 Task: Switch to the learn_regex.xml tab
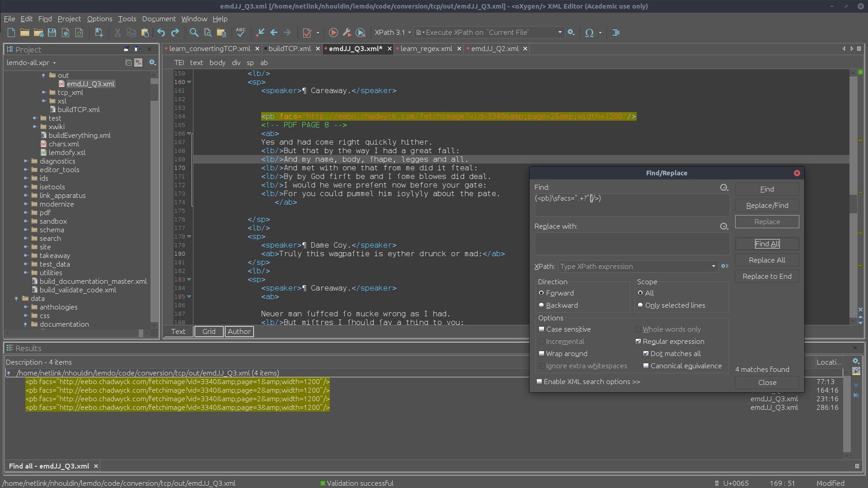coord(426,49)
